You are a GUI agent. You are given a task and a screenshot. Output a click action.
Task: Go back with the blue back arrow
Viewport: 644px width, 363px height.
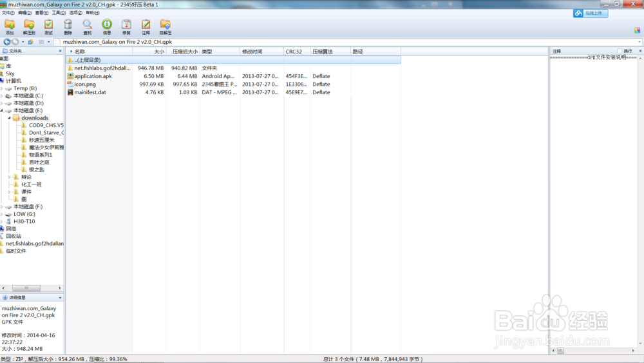(6, 42)
